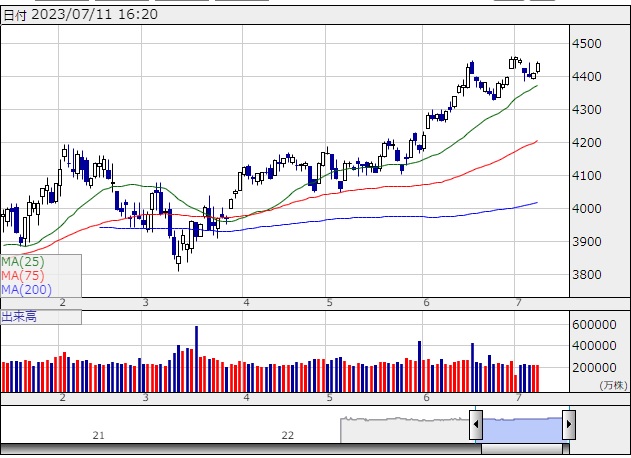Click the year 21 label in navigator

click(x=99, y=435)
